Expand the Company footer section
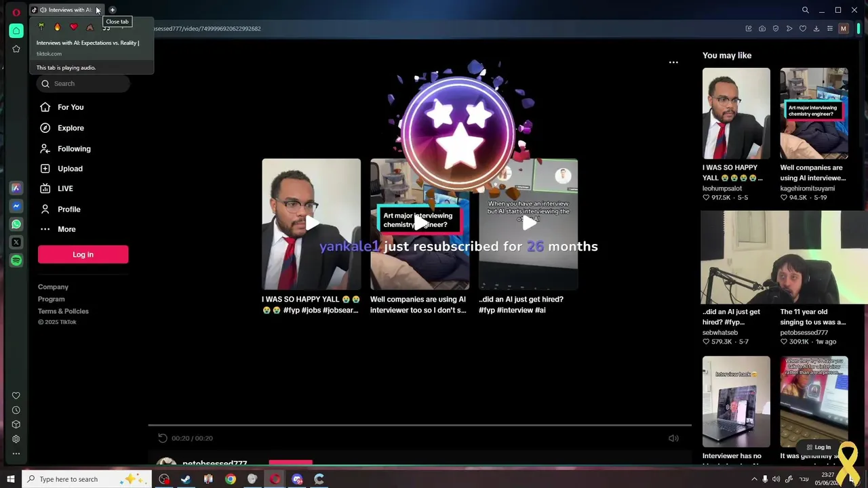 (53, 287)
